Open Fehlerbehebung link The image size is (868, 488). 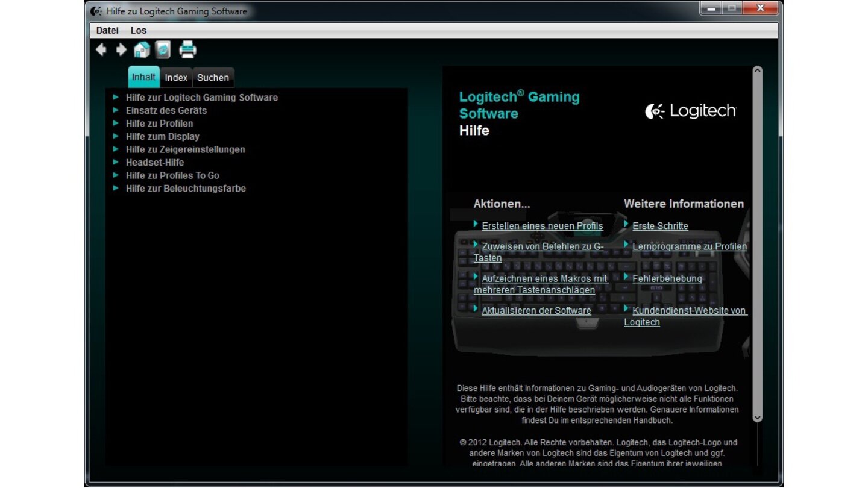click(x=667, y=279)
